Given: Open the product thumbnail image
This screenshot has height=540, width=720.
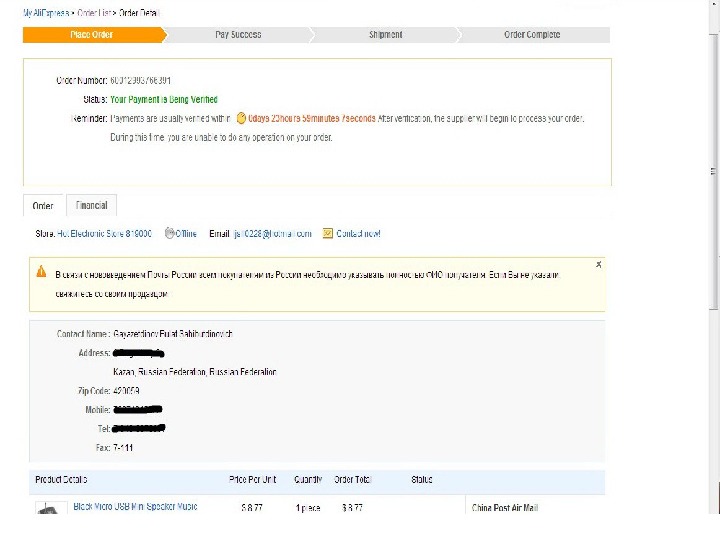Looking at the screenshot, I should click(51, 510).
